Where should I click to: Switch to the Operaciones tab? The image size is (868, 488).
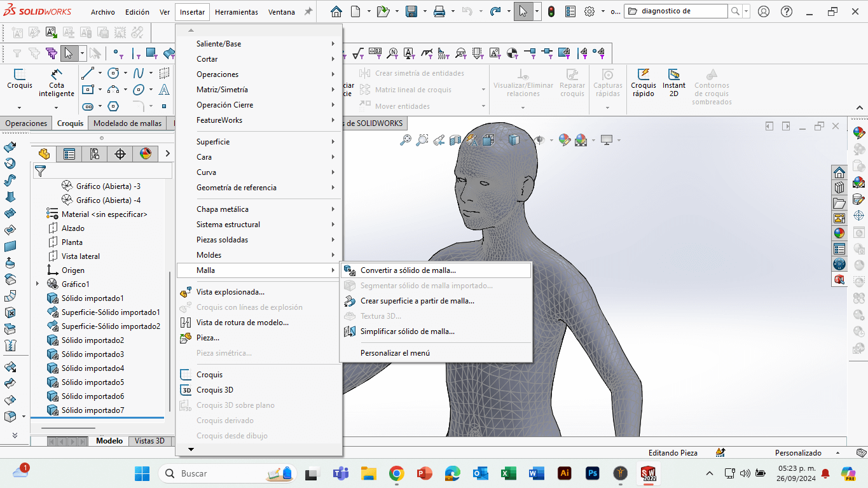pos(26,123)
